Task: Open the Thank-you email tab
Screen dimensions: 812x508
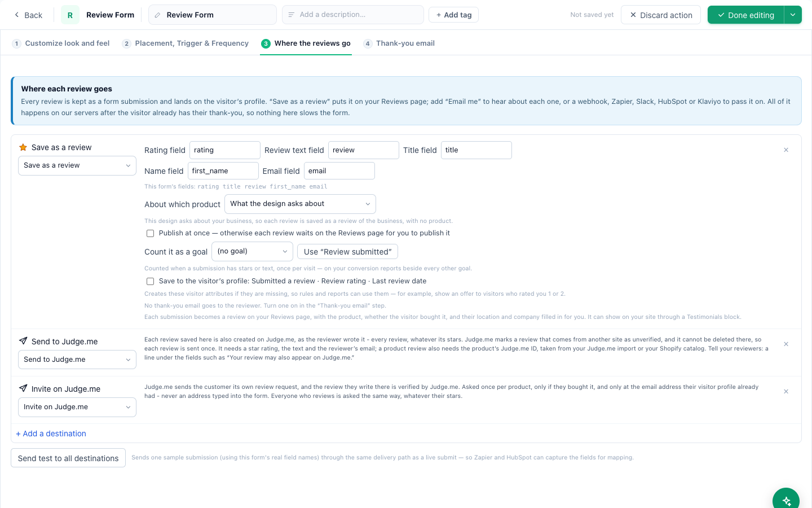Action: click(x=399, y=43)
